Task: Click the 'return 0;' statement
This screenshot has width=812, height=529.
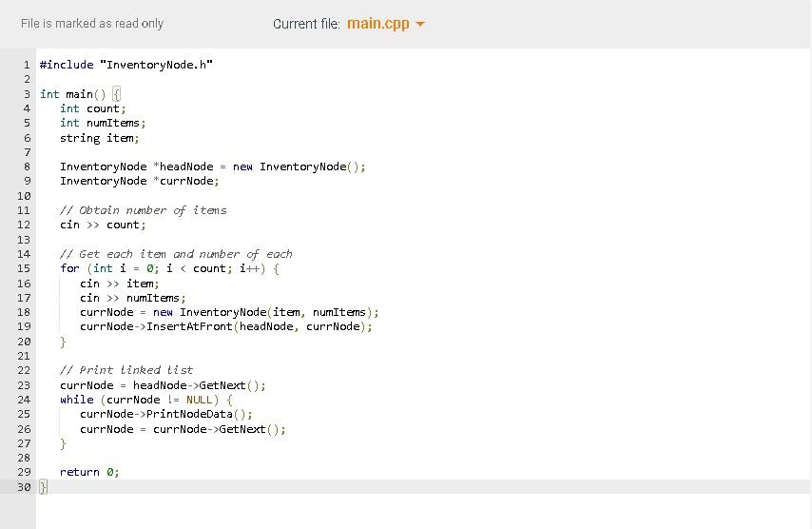Action: click(89, 472)
